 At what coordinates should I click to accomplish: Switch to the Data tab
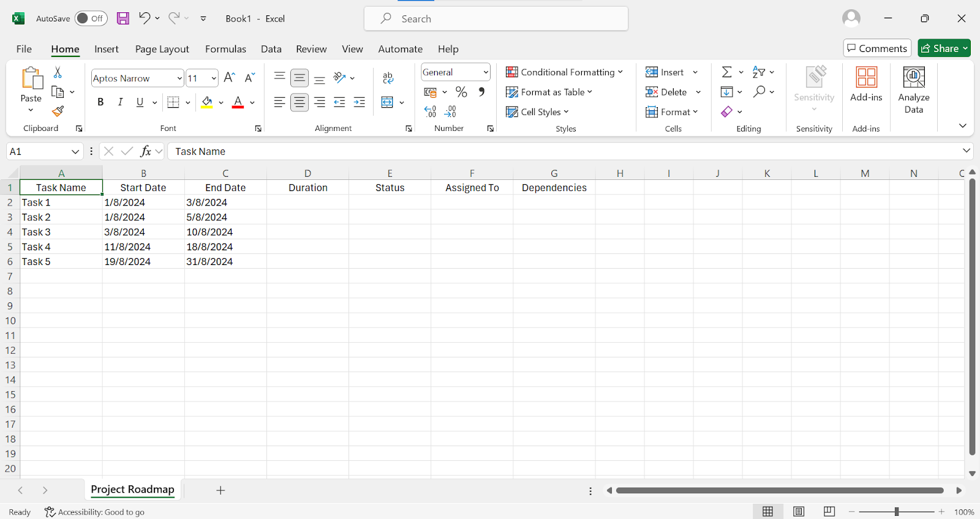click(271, 49)
